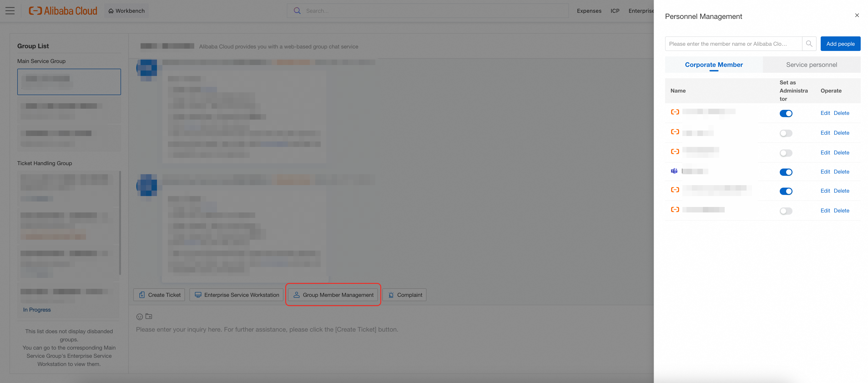This screenshot has width=868, height=383.
Task: Focus the member name search field
Action: 734,44
